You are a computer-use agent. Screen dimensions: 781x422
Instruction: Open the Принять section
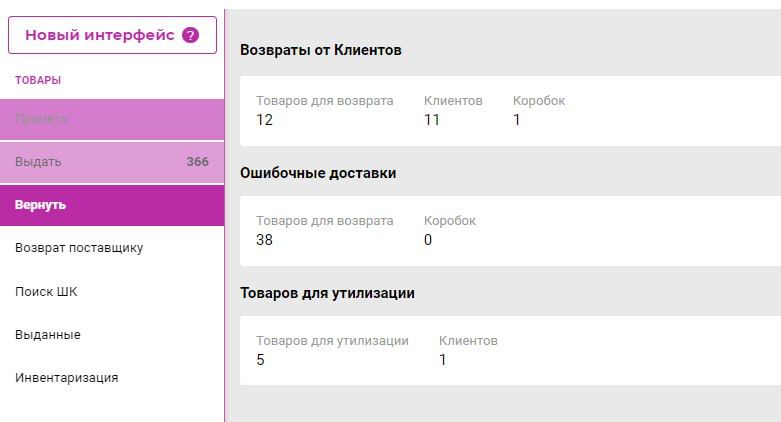pos(42,119)
